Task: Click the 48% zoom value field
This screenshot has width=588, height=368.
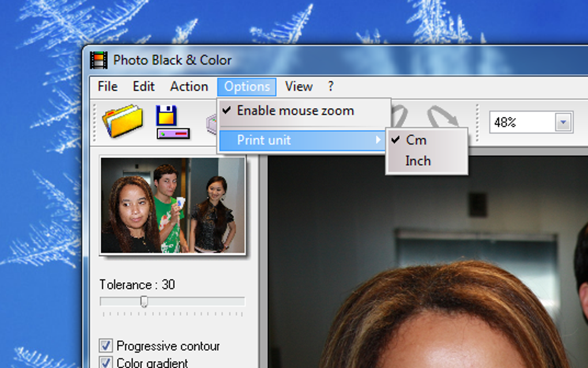Action: 522,122
